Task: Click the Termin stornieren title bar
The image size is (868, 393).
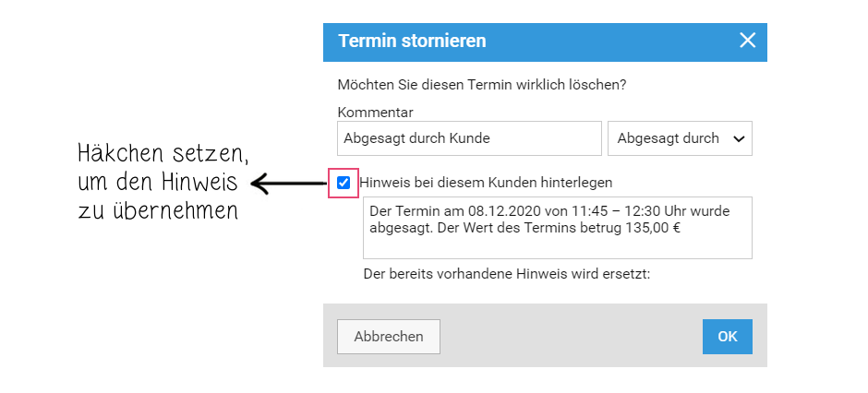Action: tap(545, 42)
